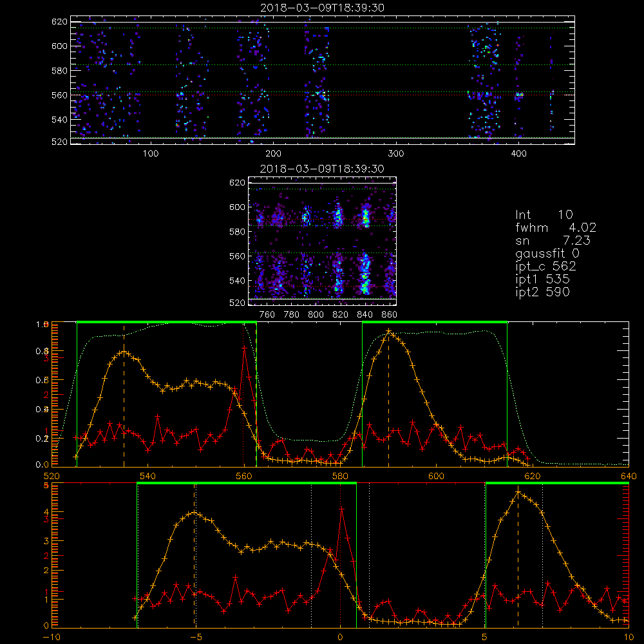Viewport: 644px width, 644px height.
Task: Click y-axis label 560 of the middle image
Action: coord(237,256)
